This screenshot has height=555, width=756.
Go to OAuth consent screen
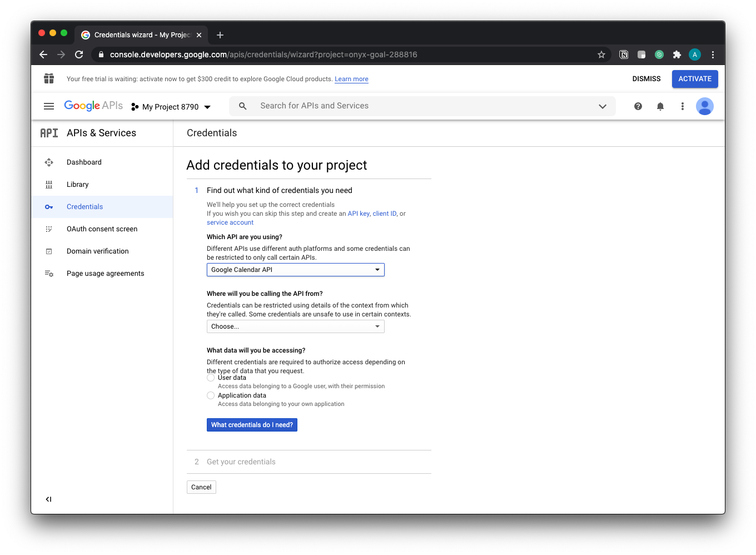pos(102,229)
